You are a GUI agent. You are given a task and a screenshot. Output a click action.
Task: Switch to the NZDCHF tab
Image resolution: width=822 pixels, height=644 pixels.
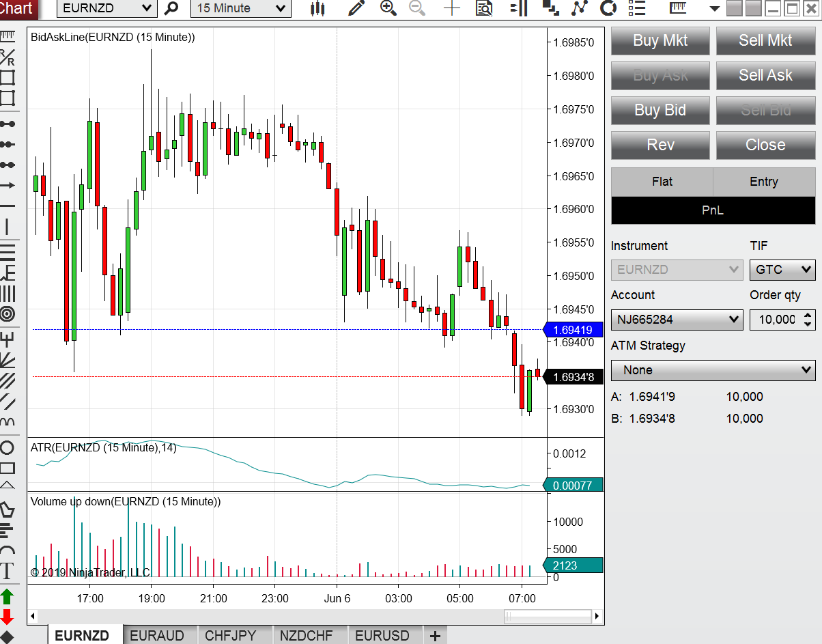[307, 635]
